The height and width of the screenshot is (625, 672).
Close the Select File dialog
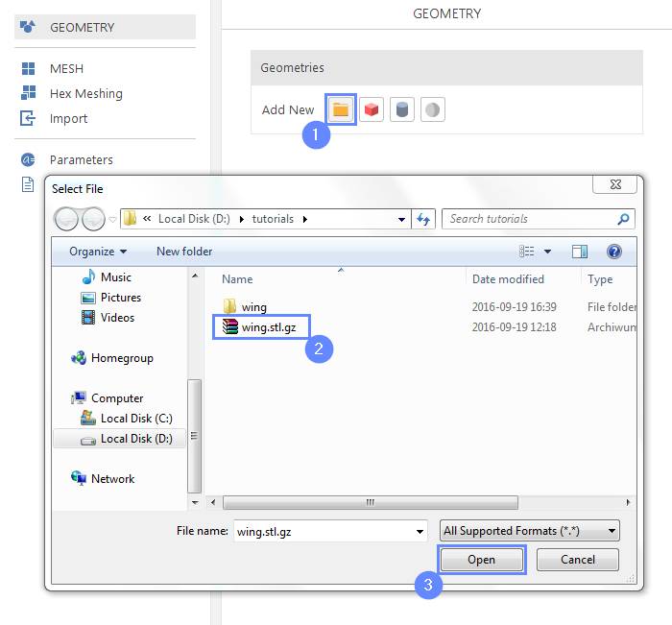pos(615,184)
